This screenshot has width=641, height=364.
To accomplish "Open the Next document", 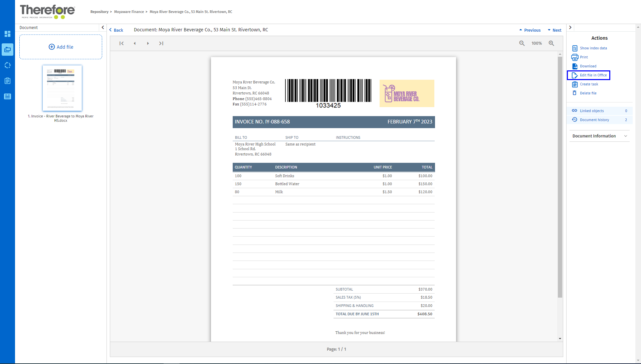I will point(555,30).
